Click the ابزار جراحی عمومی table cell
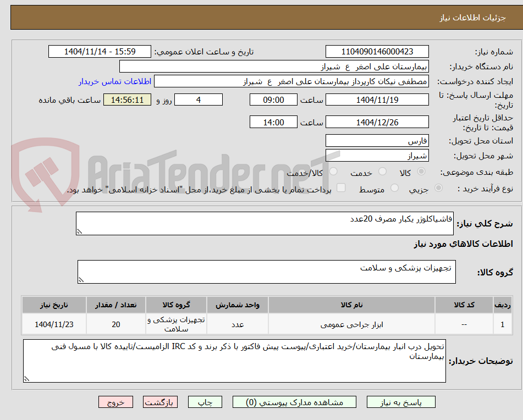The width and height of the screenshot is (523, 420). [351, 324]
